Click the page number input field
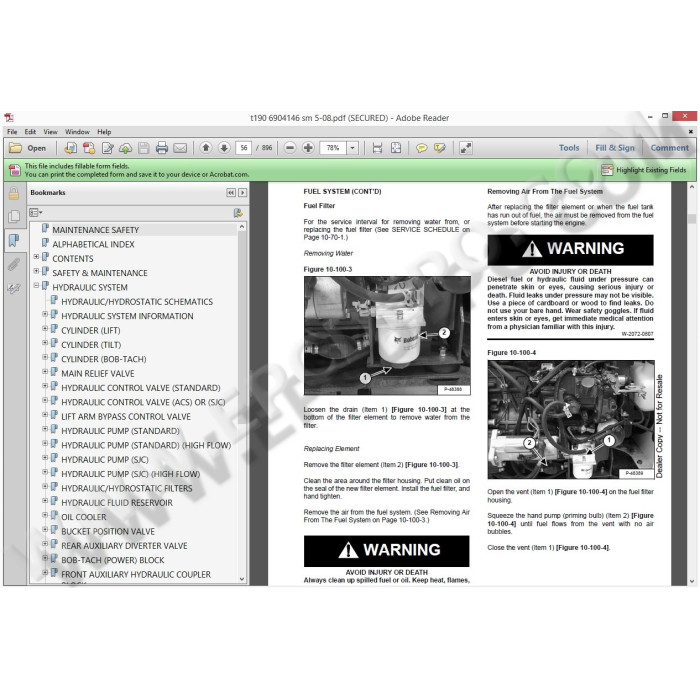Screen dimensions: 700x700 (243, 148)
